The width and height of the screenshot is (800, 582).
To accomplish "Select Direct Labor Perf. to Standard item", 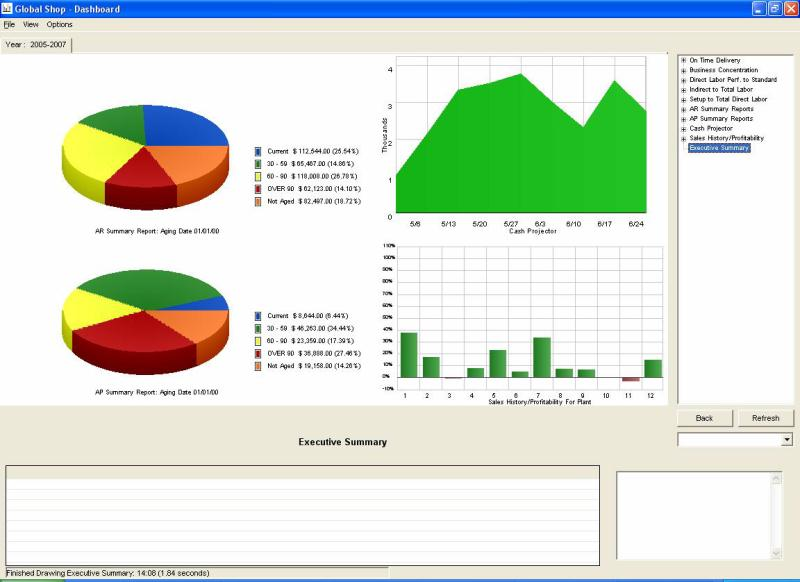I will (733, 80).
